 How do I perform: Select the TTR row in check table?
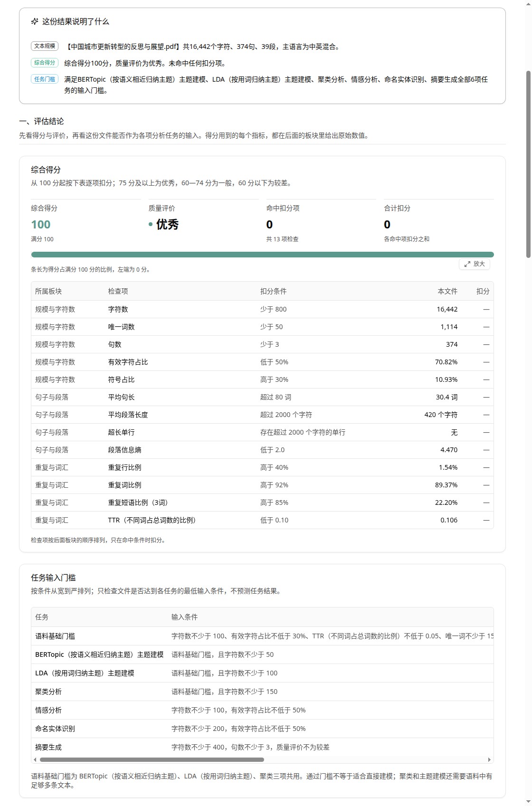(x=262, y=520)
